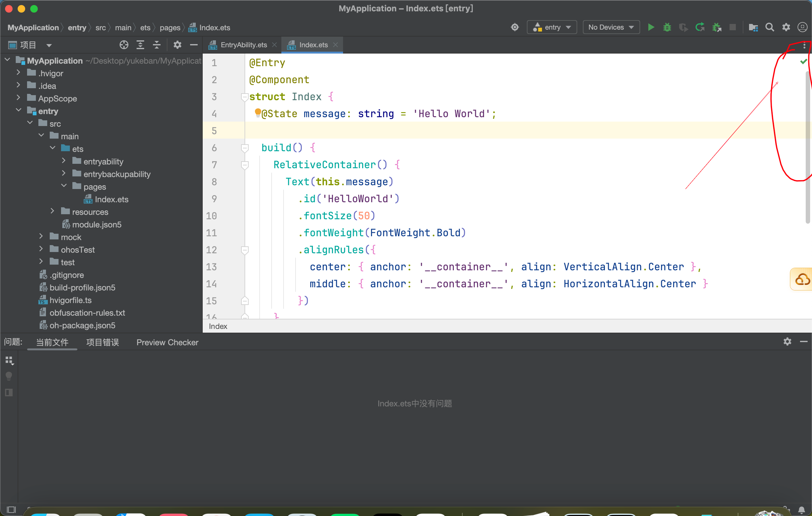Switch to 当前文件 problems tab
The width and height of the screenshot is (812, 516).
52,342
